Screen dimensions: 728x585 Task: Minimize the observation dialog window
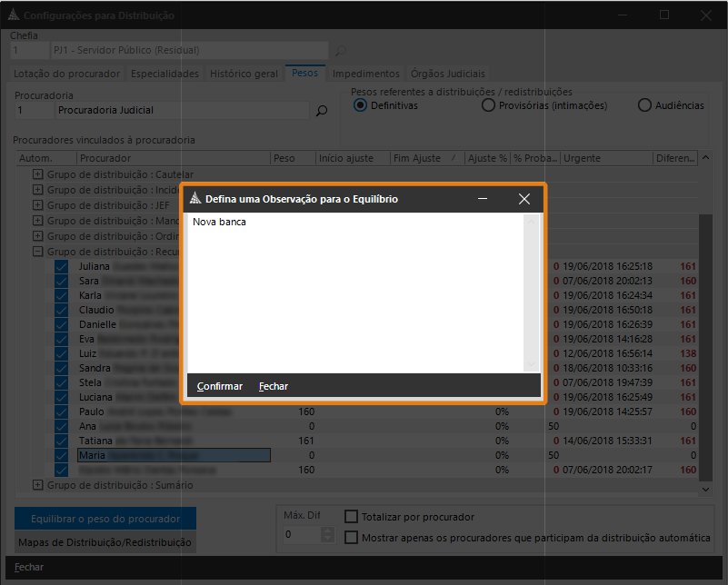483,198
